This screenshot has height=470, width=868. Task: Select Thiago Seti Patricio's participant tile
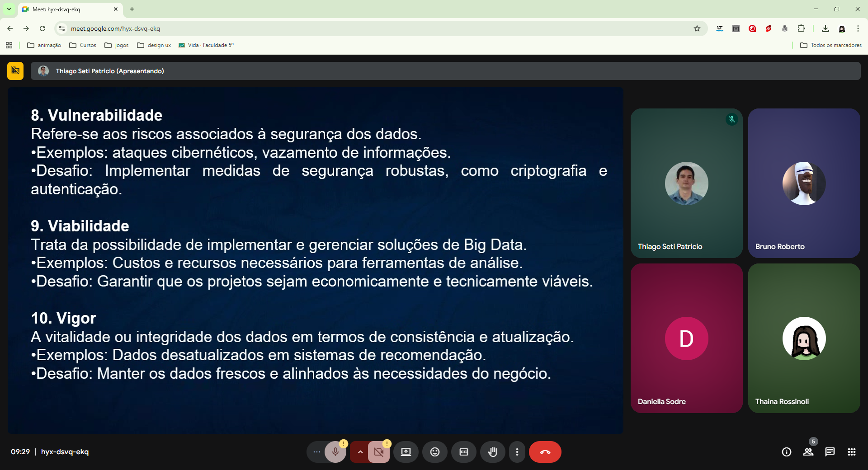pos(687,183)
